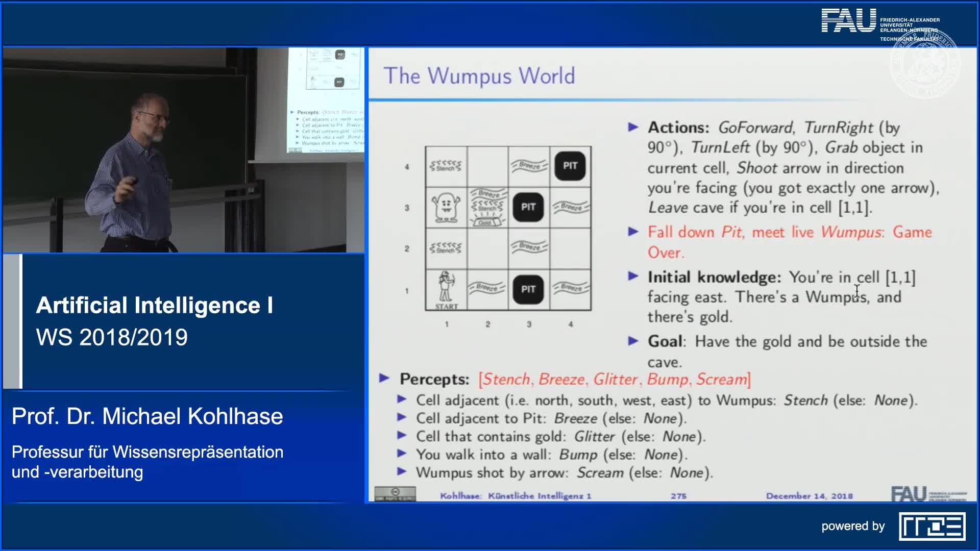Click the Actions bullet arrow
Viewport: 980px width, 551px height.
633,128
